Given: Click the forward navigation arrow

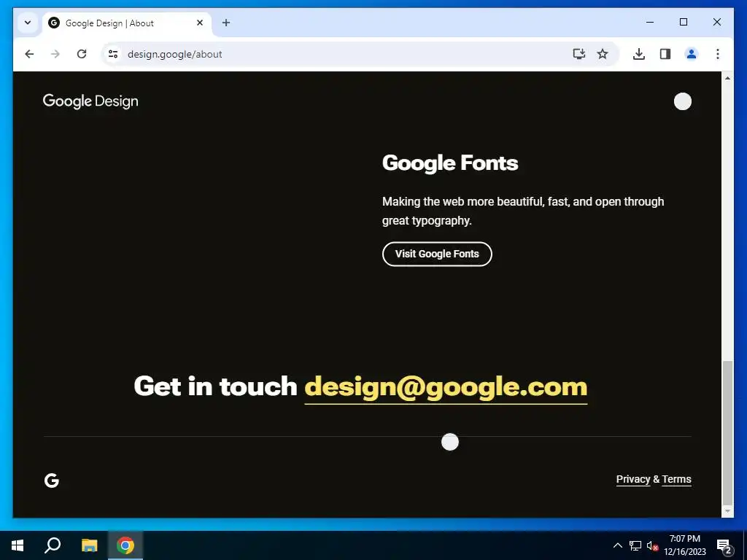Looking at the screenshot, I should (x=55, y=54).
